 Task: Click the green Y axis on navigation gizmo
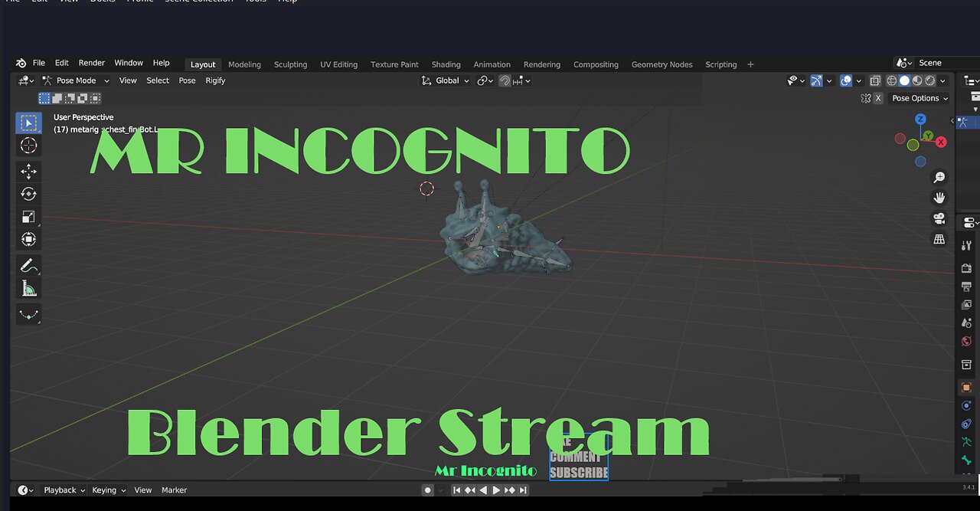tap(928, 136)
